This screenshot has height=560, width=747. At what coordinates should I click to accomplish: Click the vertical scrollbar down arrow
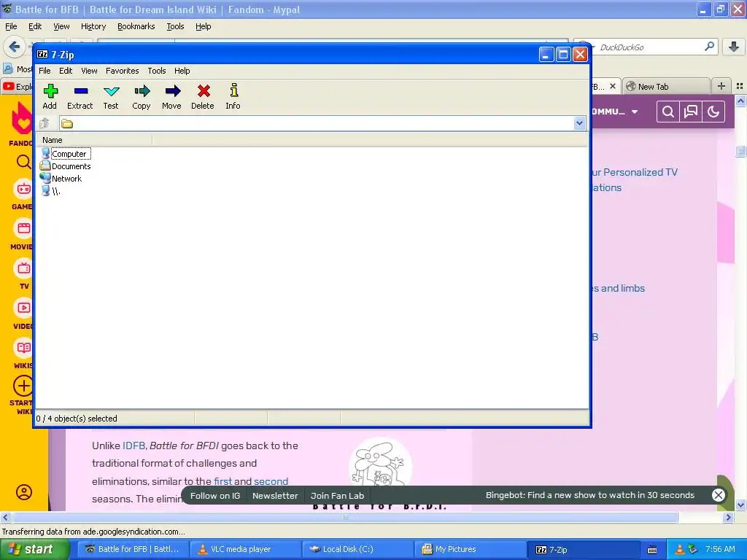pyautogui.click(x=740, y=505)
